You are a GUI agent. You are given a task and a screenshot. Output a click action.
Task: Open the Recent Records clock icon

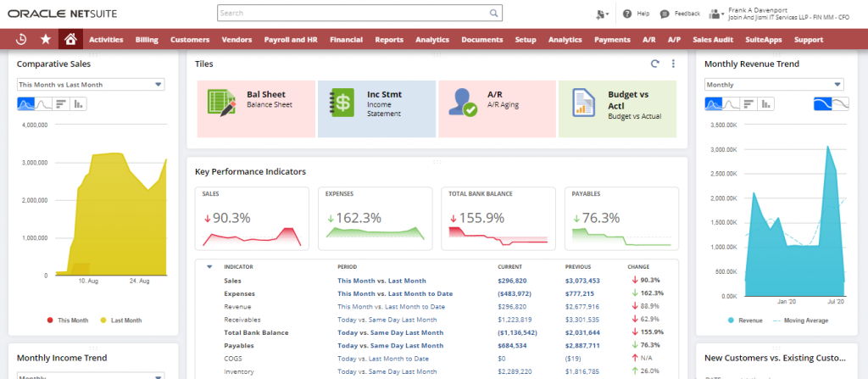pyautogui.click(x=21, y=39)
